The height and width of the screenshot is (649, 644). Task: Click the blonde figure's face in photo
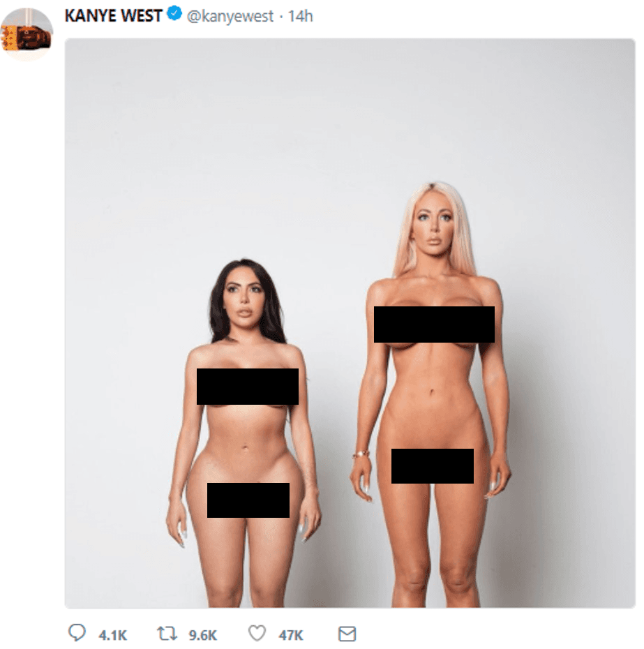pyautogui.click(x=434, y=227)
